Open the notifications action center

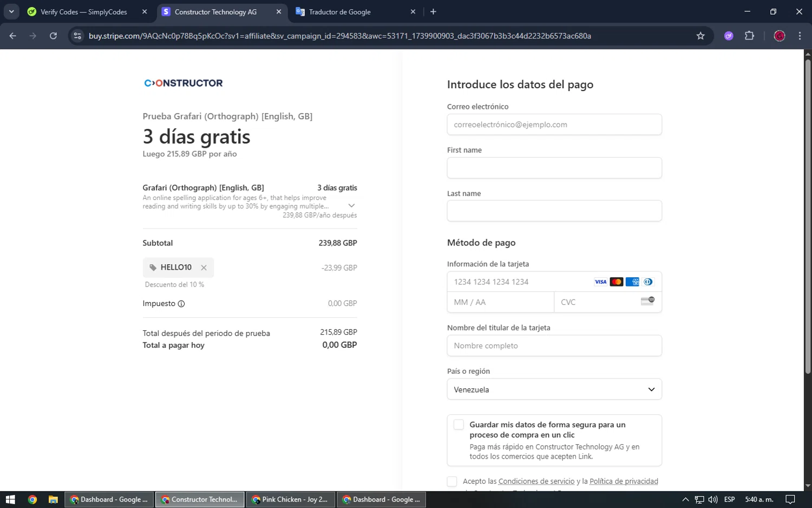tap(790, 499)
